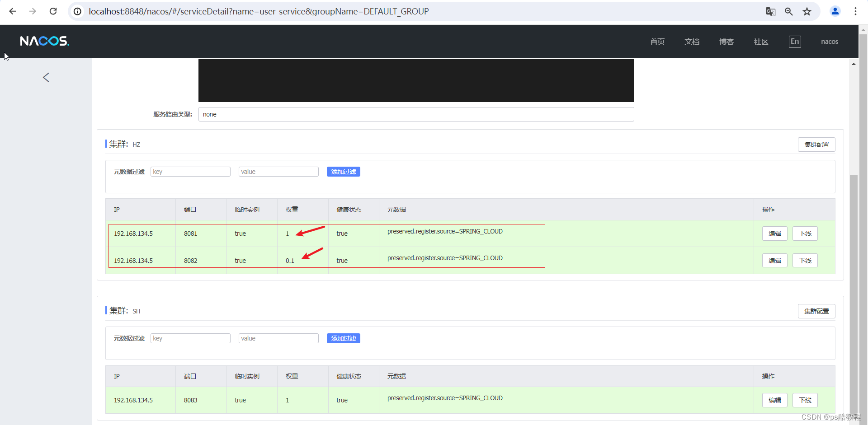Click 下线 for port 8083 instance
This screenshot has height=425, width=868.
pyautogui.click(x=805, y=400)
